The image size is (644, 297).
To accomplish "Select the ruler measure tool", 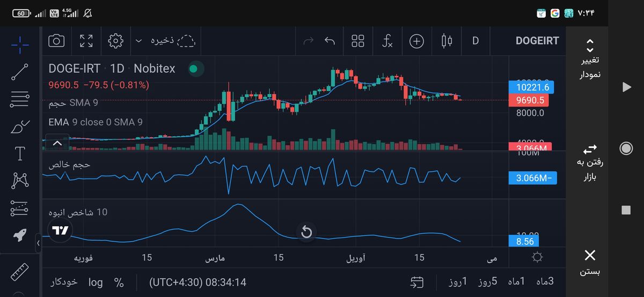I will pos(20,272).
